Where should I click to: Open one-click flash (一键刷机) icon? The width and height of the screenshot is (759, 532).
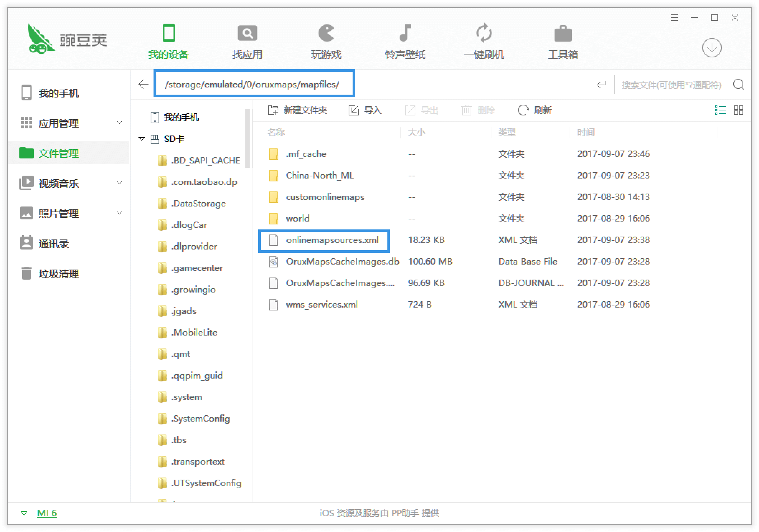coord(484,33)
